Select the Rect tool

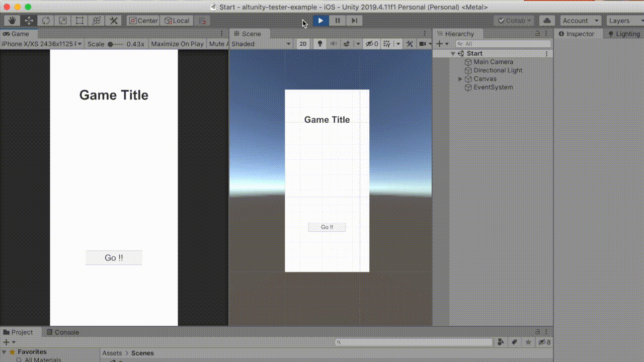point(79,21)
